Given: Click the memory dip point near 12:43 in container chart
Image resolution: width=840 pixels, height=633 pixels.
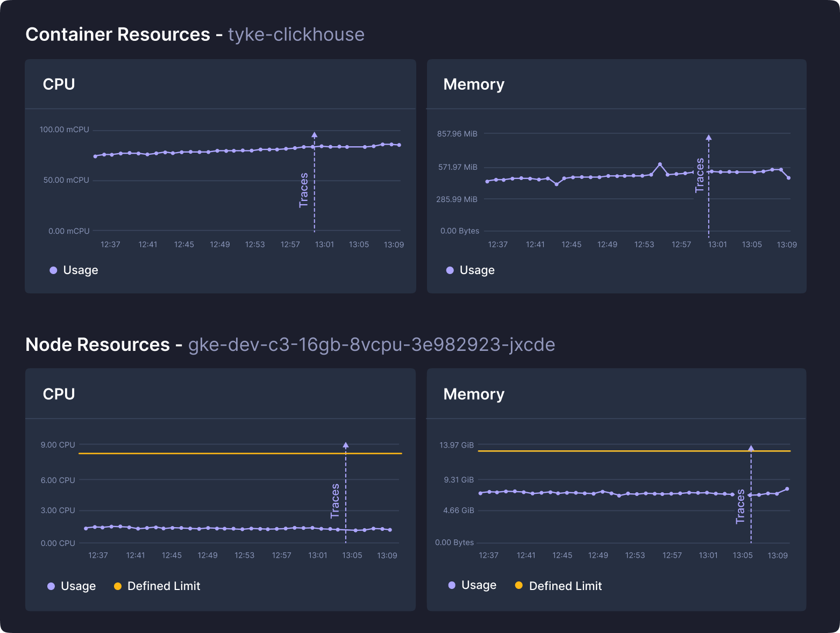Looking at the screenshot, I should (x=557, y=184).
